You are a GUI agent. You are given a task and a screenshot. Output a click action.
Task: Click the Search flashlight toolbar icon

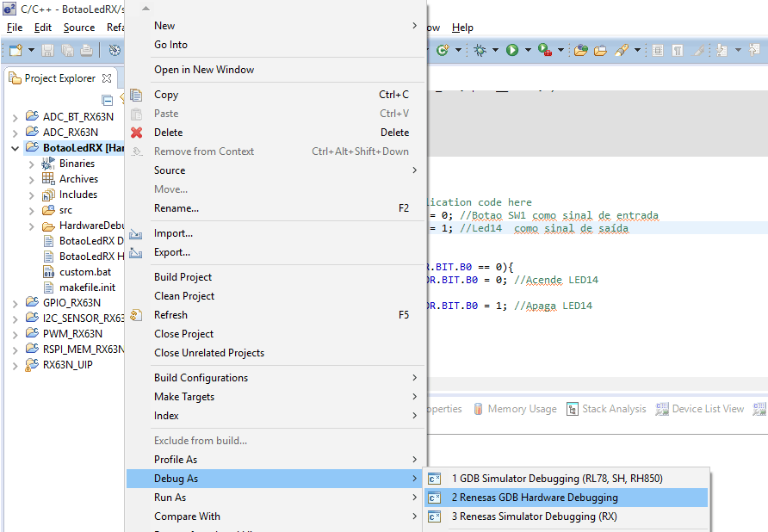pyautogui.click(x=621, y=50)
